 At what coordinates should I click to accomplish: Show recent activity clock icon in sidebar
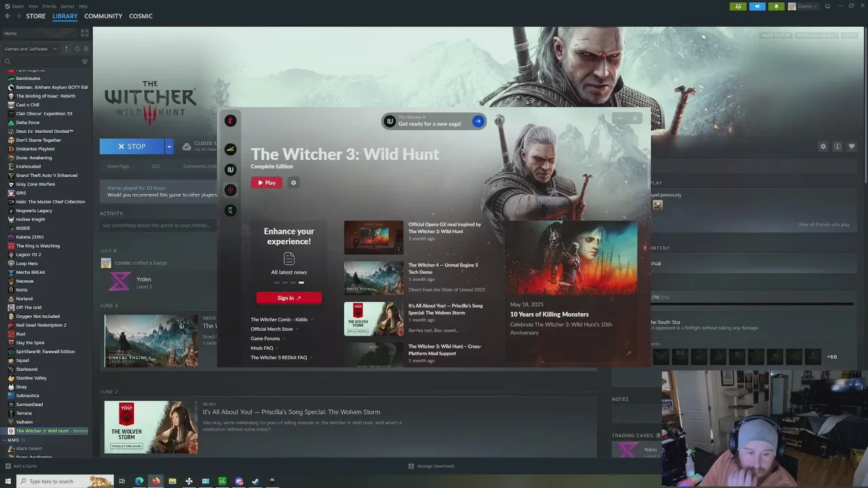[77, 49]
